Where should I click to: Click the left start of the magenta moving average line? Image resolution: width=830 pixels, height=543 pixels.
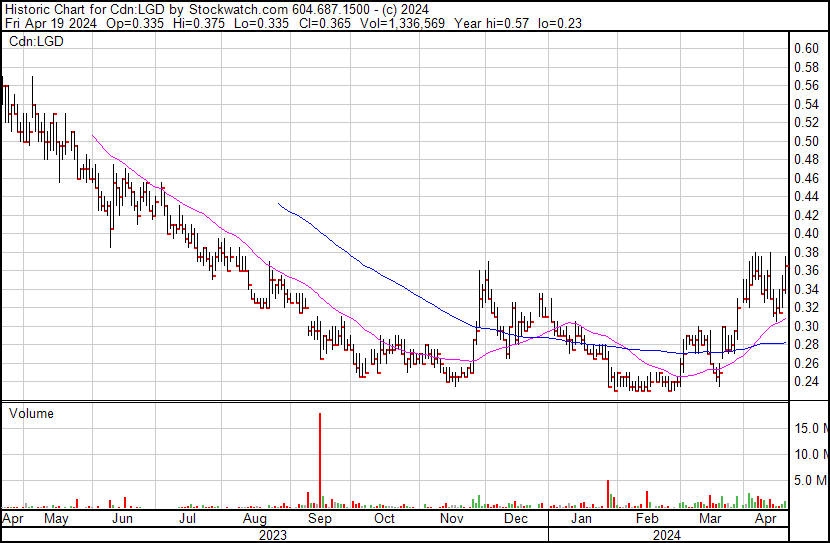click(x=93, y=135)
